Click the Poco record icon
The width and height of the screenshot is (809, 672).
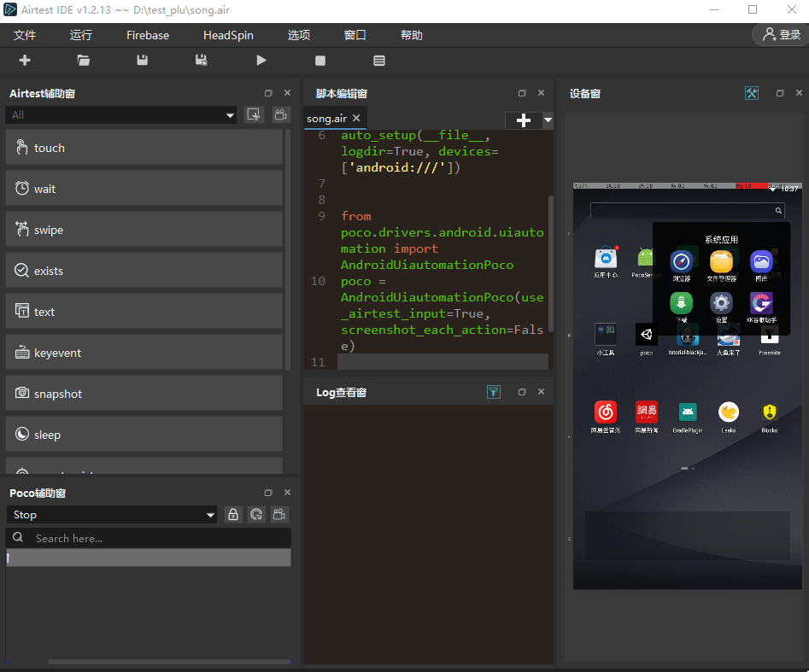[x=279, y=515]
